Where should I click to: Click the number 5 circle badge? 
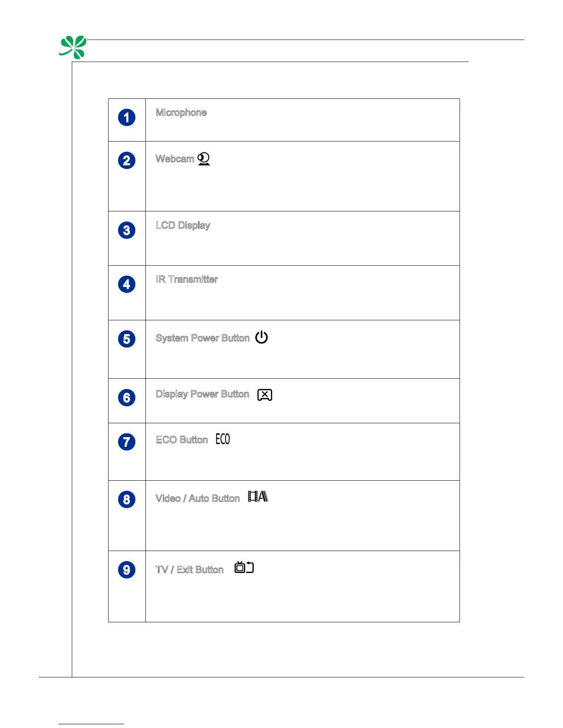[x=126, y=339]
